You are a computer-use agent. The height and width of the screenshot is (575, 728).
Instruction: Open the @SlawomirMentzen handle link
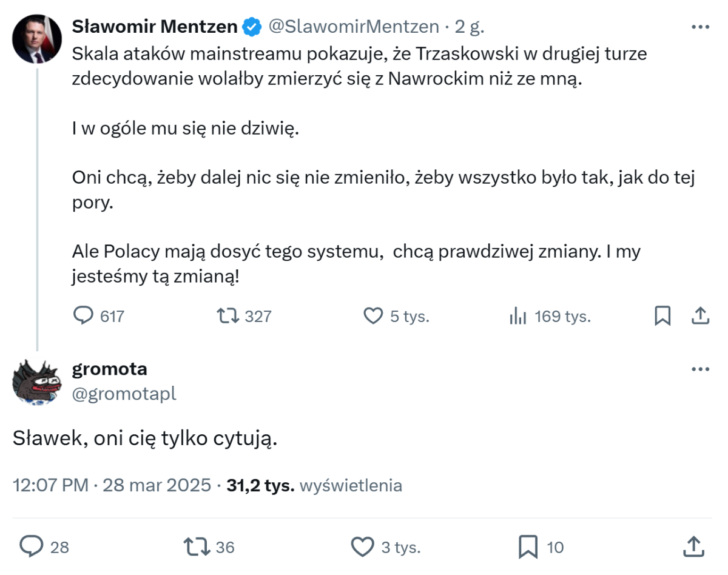(353, 27)
